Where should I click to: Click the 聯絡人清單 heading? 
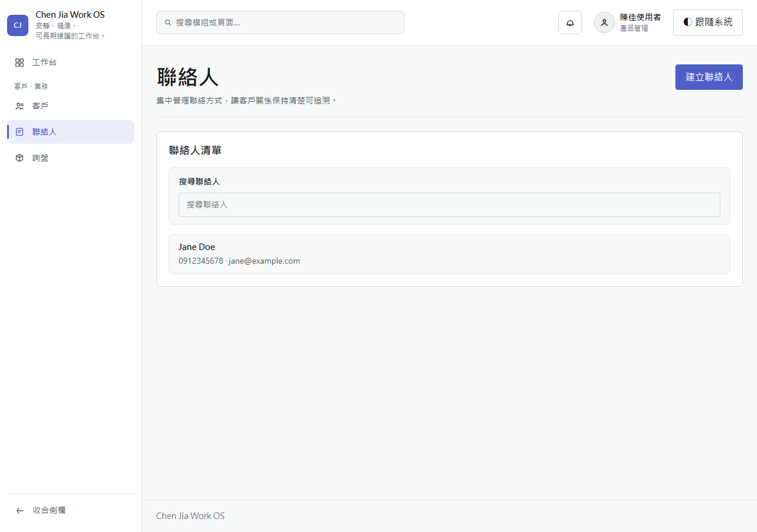point(195,151)
